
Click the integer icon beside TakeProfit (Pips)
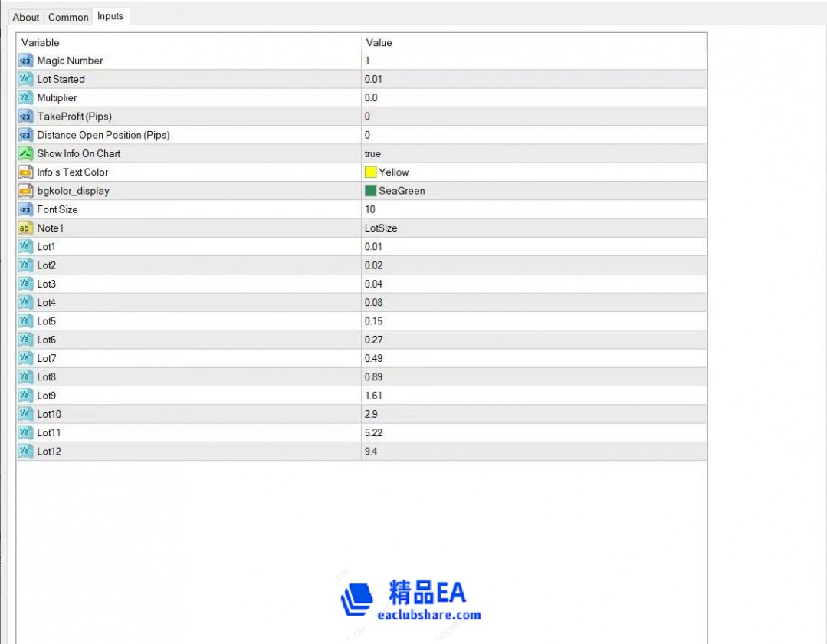click(x=25, y=117)
